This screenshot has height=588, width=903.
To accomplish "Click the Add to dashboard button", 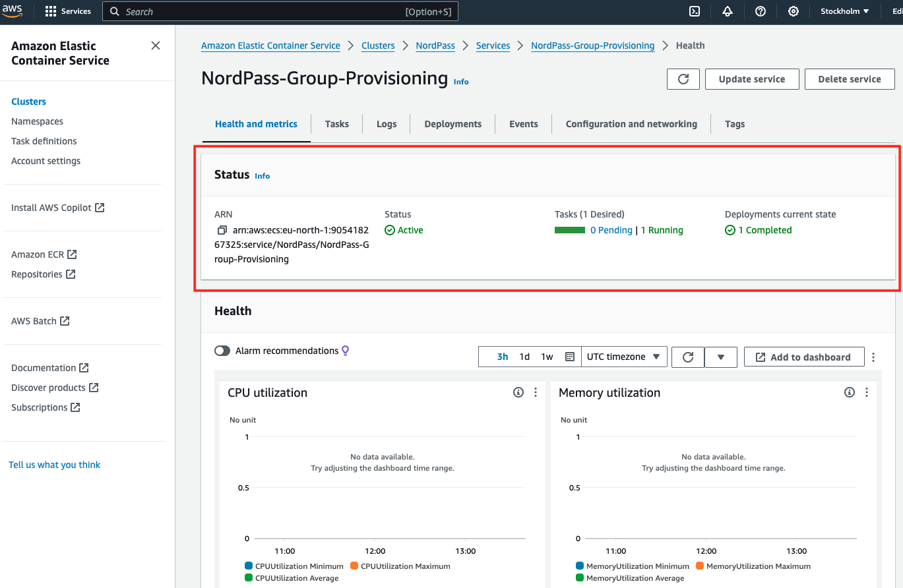I will pos(804,357).
